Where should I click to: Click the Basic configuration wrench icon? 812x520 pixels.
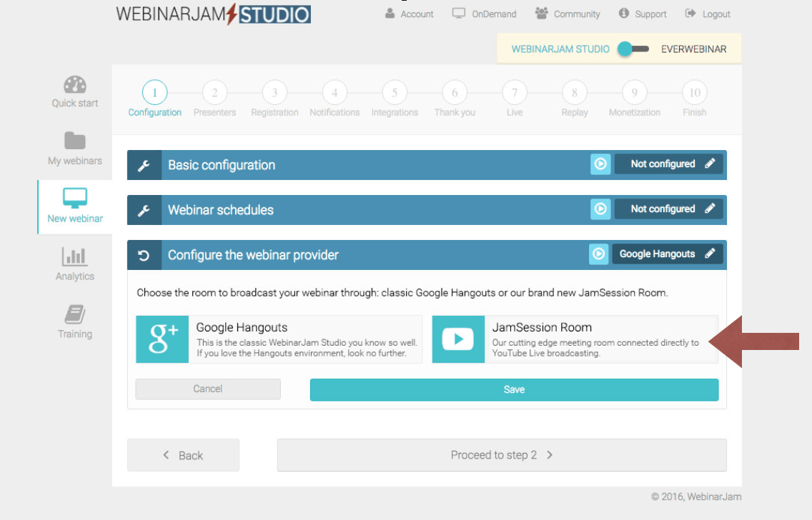click(x=144, y=166)
